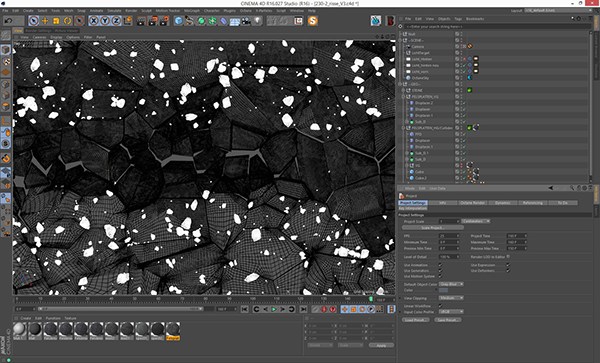
Task: Open Edit Render Settings icon
Action: 164,21
